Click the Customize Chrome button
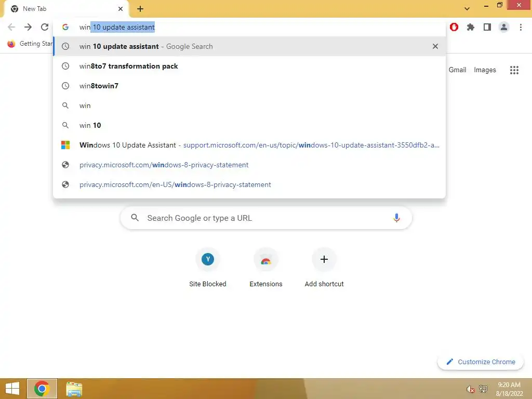This screenshot has width=532, height=399. point(481,362)
